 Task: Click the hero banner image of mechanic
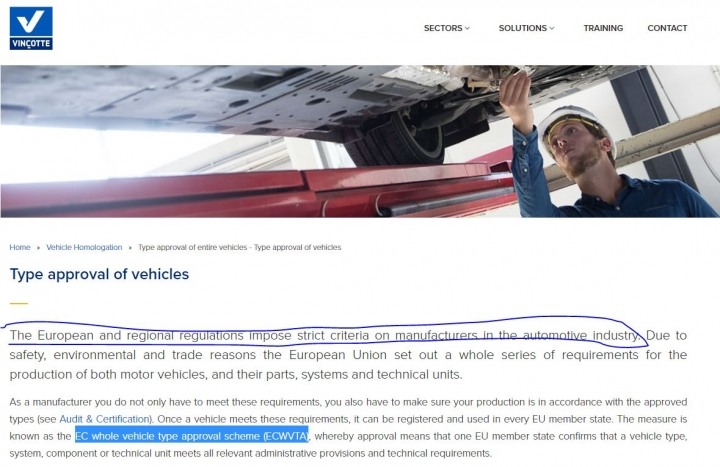click(x=360, y=141)
